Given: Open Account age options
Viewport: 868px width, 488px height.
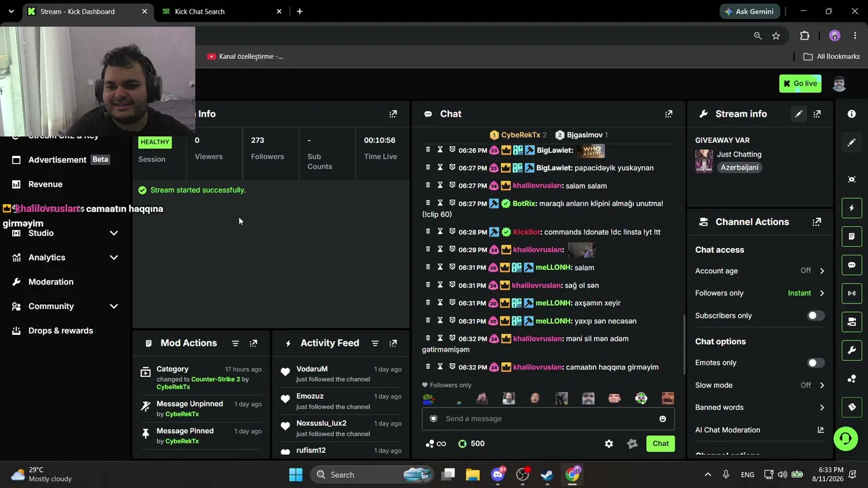Looking at the screenshot, I should click(760, 271).
